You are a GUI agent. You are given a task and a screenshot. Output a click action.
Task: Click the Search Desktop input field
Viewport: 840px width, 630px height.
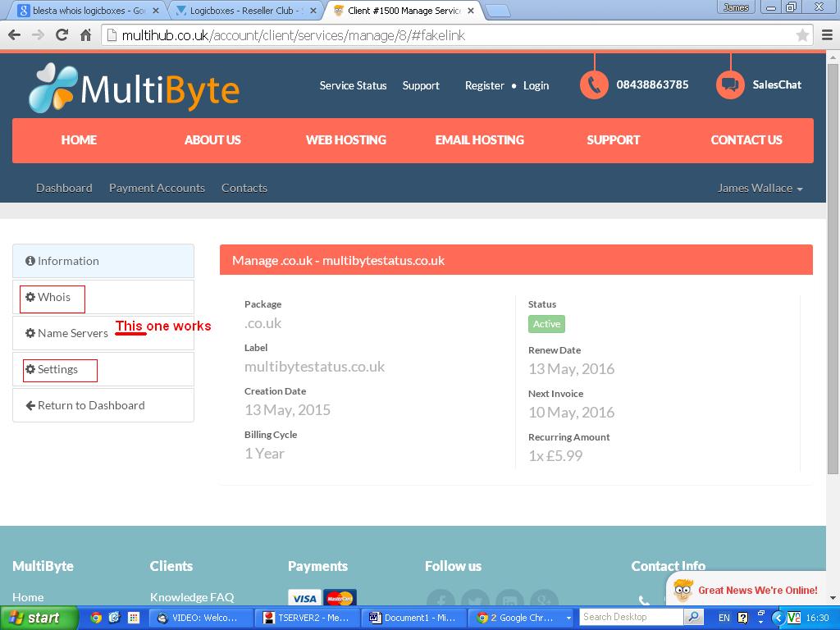[632, 617]
